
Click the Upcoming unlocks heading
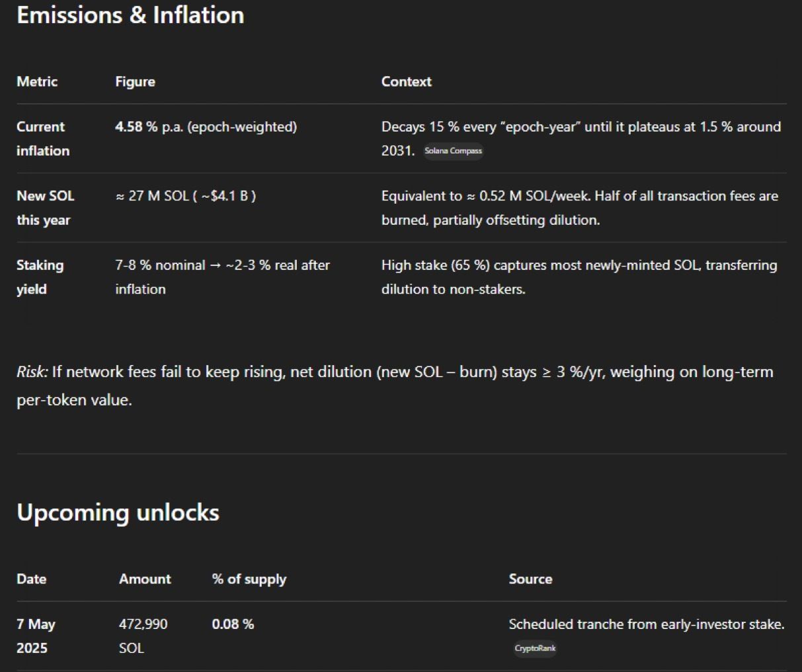(x=118, y=513)
